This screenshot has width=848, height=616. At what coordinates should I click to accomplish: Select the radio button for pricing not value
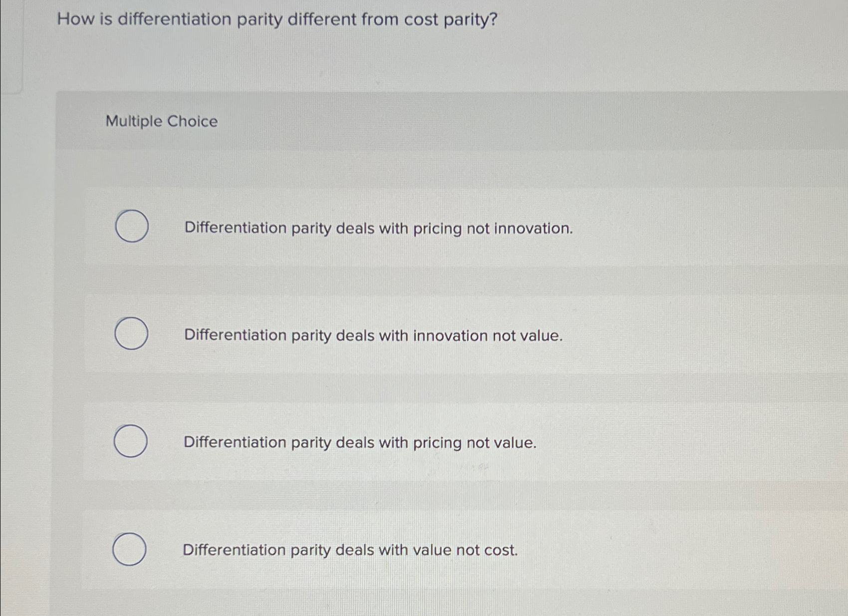pyautogui.click(x=131, y=441)
